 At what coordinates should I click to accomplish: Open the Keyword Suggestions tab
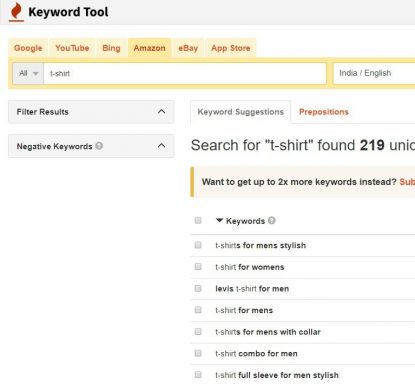tap(241, 112)
